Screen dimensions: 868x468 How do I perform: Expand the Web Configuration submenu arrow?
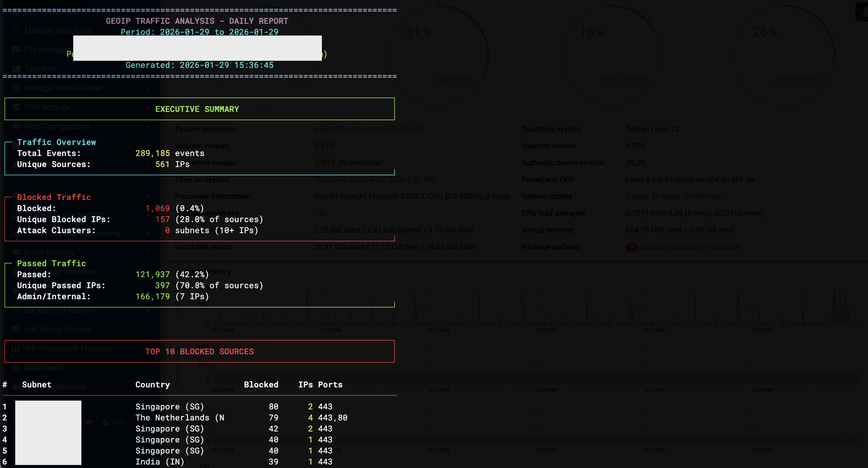pos(148,127)
